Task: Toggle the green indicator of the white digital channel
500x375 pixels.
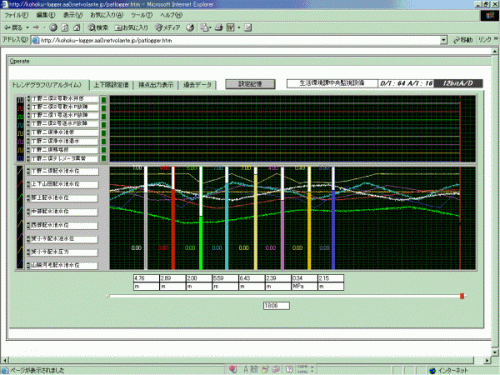Action: [x=104, y=100]
